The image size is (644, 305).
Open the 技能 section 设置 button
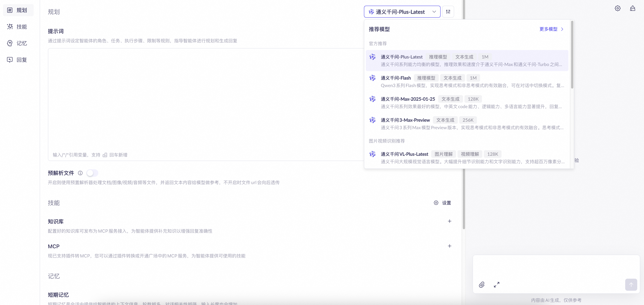point(442,203)
